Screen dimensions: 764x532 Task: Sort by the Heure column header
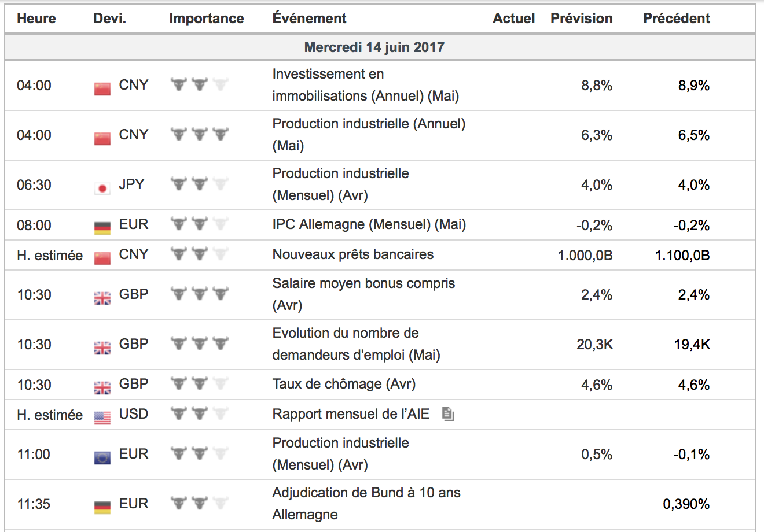pos(36,19)
